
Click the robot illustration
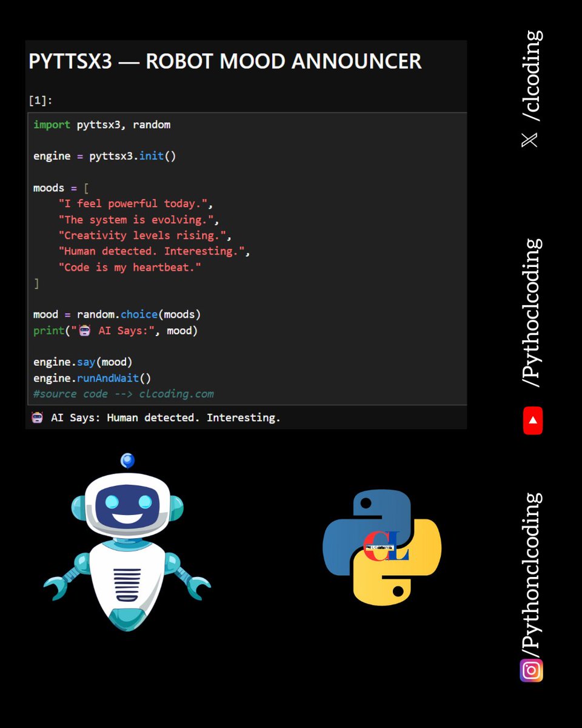127,542
